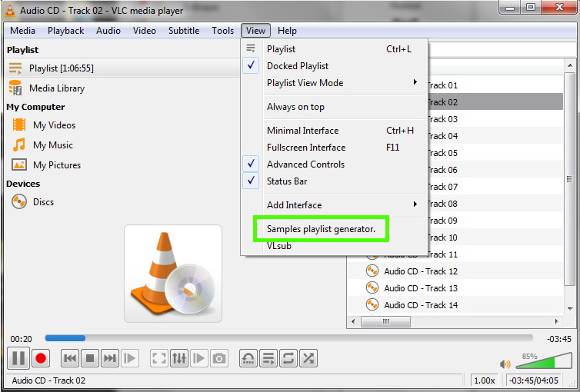Open the Help menu
The height and width of the screenshot is (392, 580).
pos(287,31)
